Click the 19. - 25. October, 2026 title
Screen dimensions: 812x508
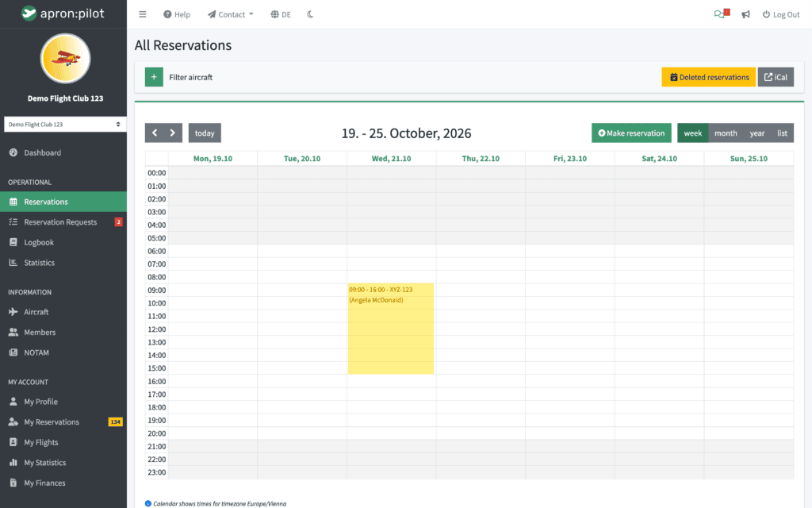(x=407, y=133)
